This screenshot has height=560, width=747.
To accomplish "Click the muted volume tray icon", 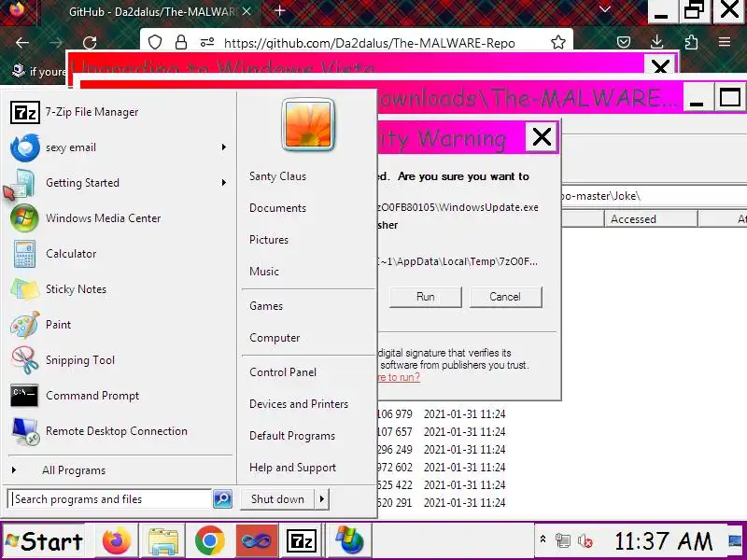I will click(x=585, y=541).
